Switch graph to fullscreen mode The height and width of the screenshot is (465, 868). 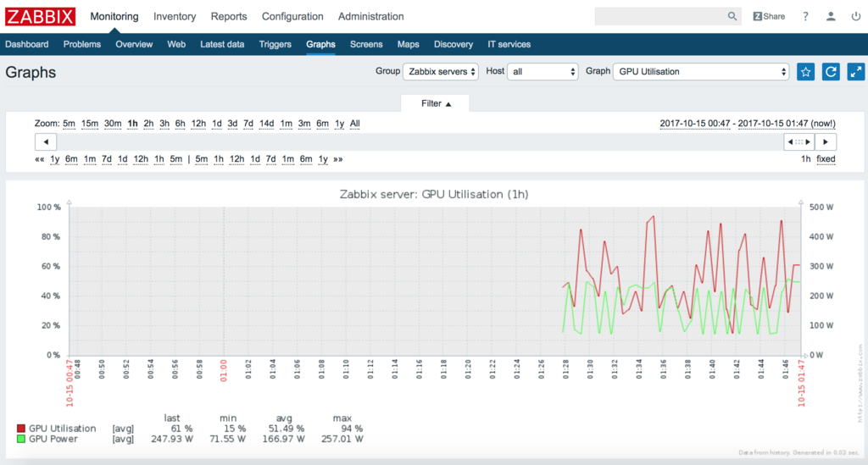[856, 72]
